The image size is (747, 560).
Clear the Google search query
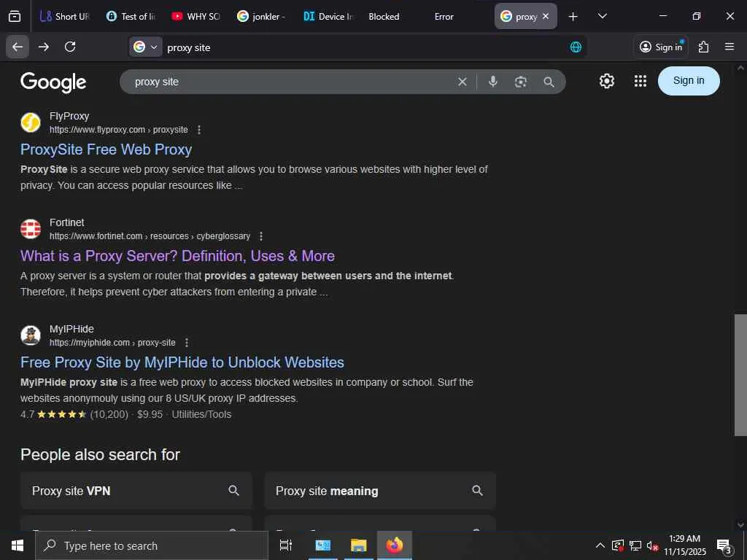(x=462, y=82)
